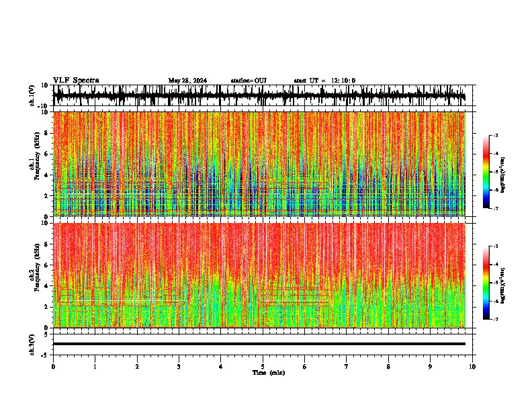The height and width of the screenshot is (411, 532).
Task: Click time axis tick label "6"
Action: click(x=304, y=367)
